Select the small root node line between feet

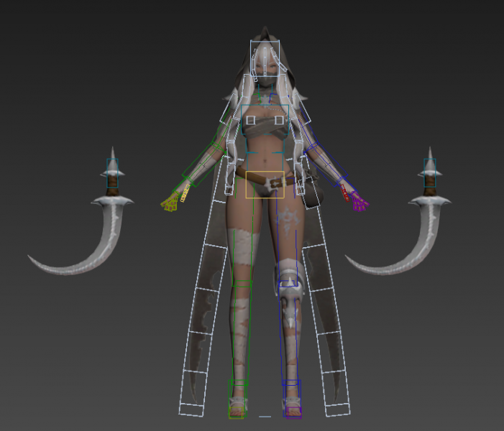[x=265, y=417]
